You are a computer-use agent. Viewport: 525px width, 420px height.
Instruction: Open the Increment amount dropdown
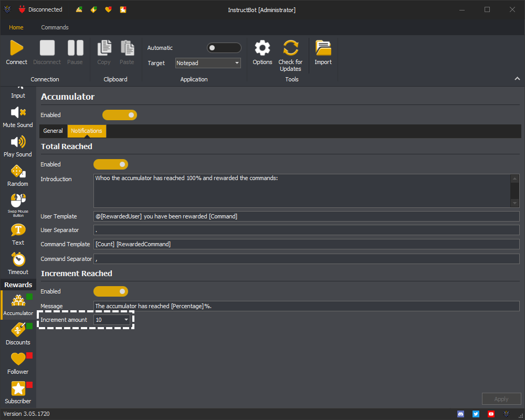tap(112, 320)
